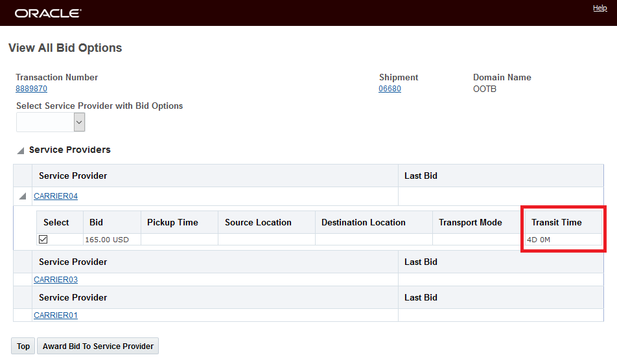Open the CARRIER01 service provider link

[56, 315]
